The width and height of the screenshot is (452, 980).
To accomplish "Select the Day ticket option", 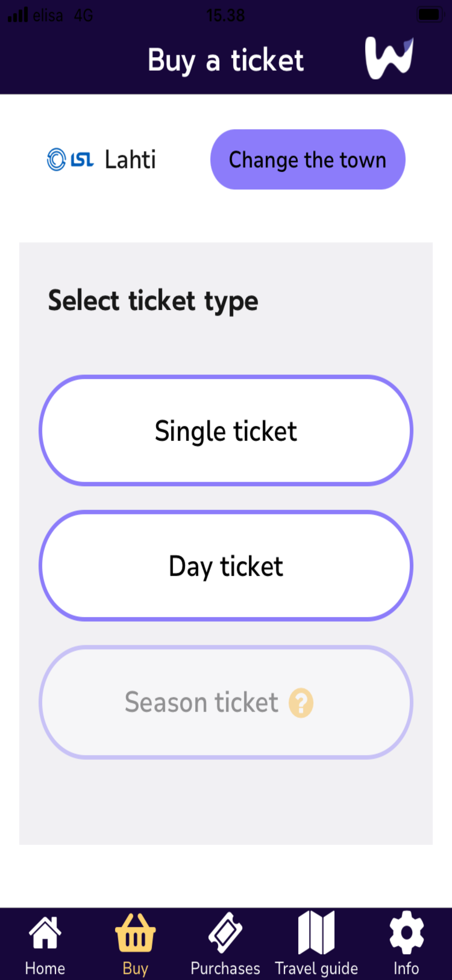I will pyautogui.click(x=226, y=566).
